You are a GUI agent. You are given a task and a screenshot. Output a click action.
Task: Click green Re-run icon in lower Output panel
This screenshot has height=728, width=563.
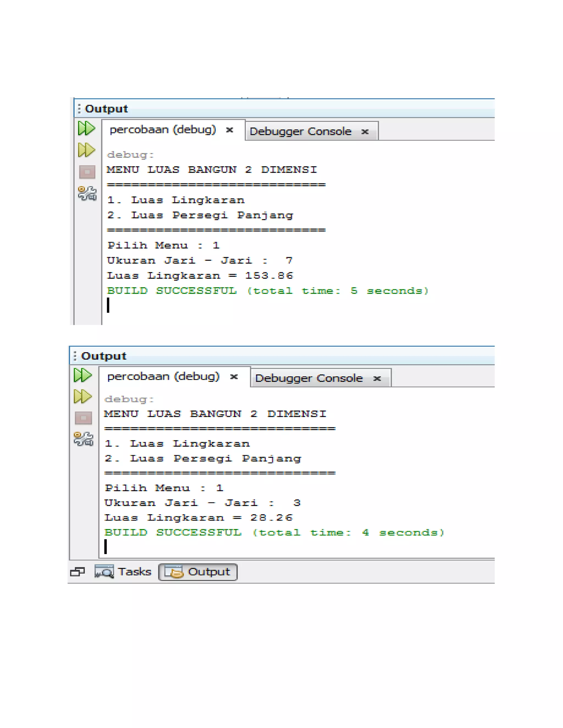[83, 375]
